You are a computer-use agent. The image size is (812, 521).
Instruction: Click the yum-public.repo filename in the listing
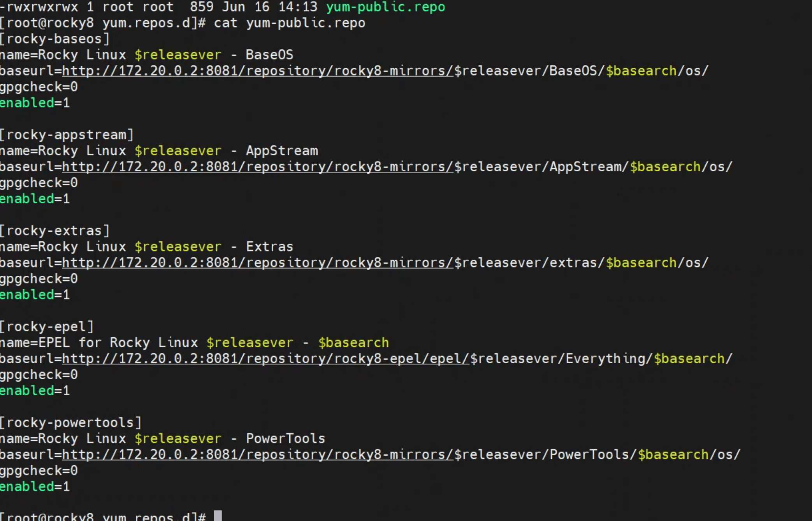(385, 7)
